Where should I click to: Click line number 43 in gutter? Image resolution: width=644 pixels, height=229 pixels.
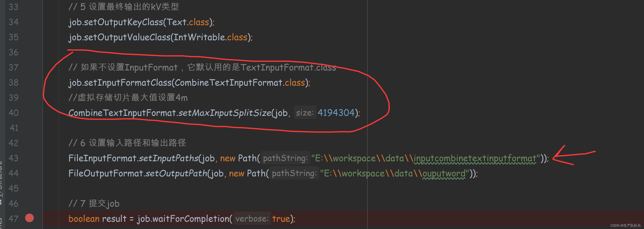[14, 158]
